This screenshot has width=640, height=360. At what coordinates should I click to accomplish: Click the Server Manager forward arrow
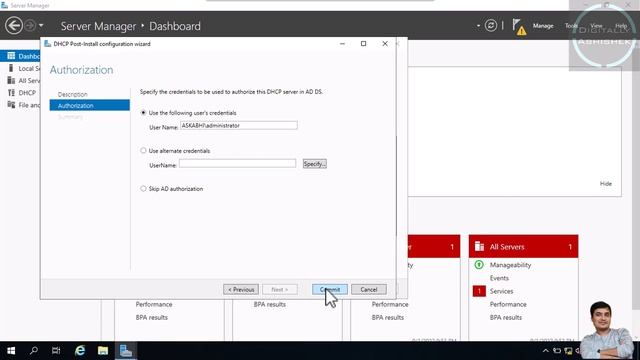[30, 25]
